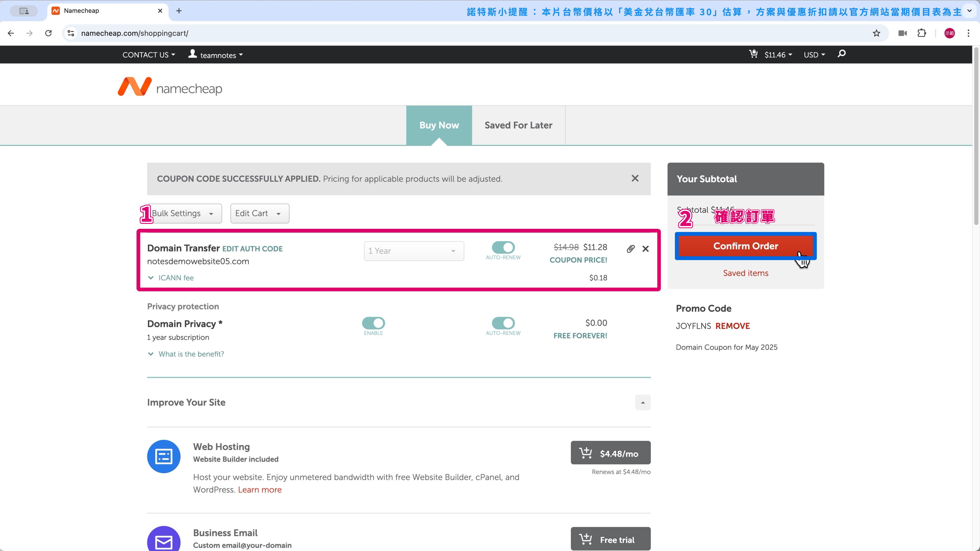Click the search magnifier icon in top bar

[x=841, y=54]
